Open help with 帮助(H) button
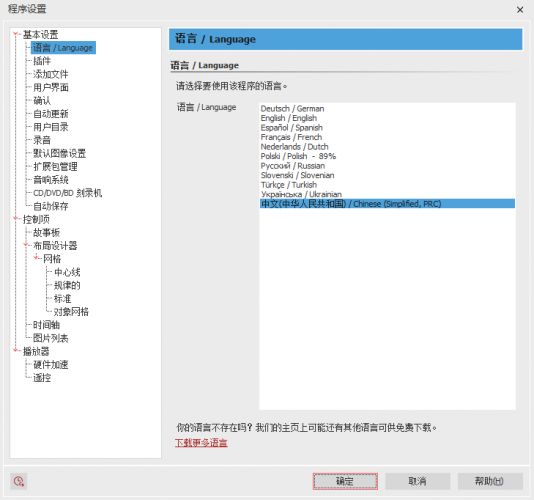The image size is (534, 500). (x=490, y=481)
